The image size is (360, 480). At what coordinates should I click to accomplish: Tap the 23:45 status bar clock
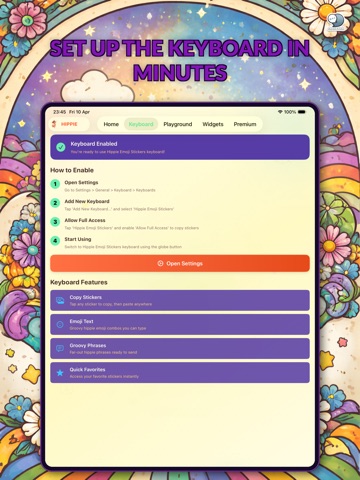[x=60, y=112]
